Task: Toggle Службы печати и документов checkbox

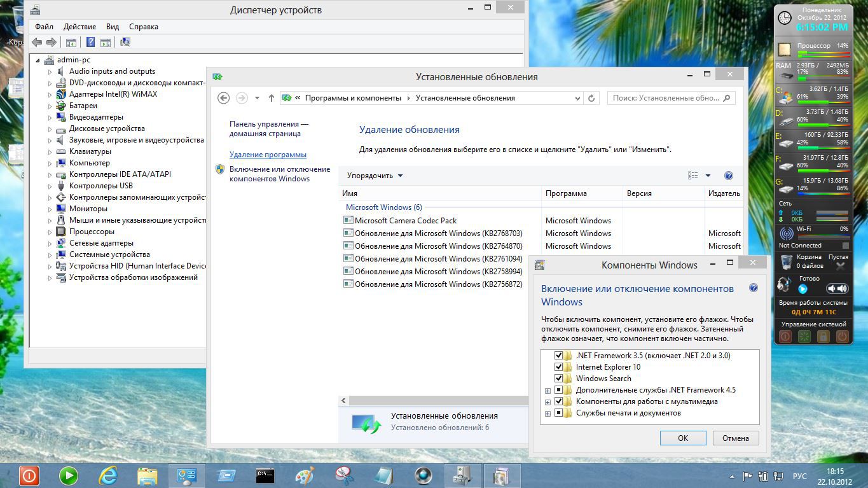Action: pos(559,413)
